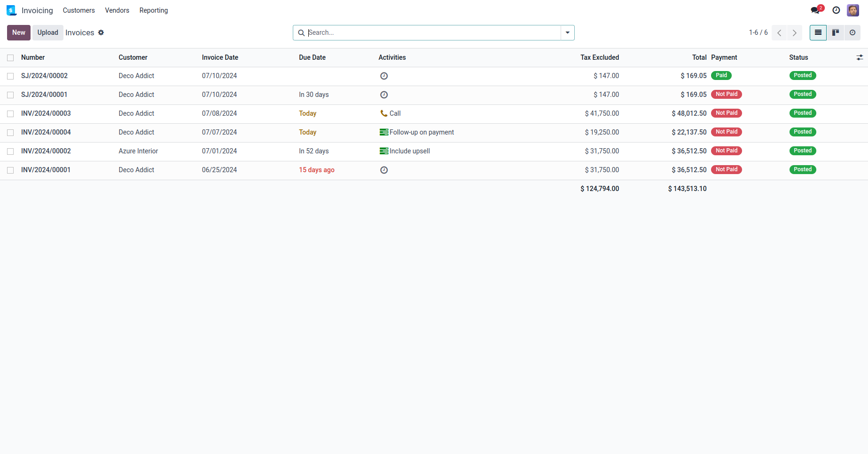Select all invoices with header checkbox
Screen dimensions: 868x454
10,58
